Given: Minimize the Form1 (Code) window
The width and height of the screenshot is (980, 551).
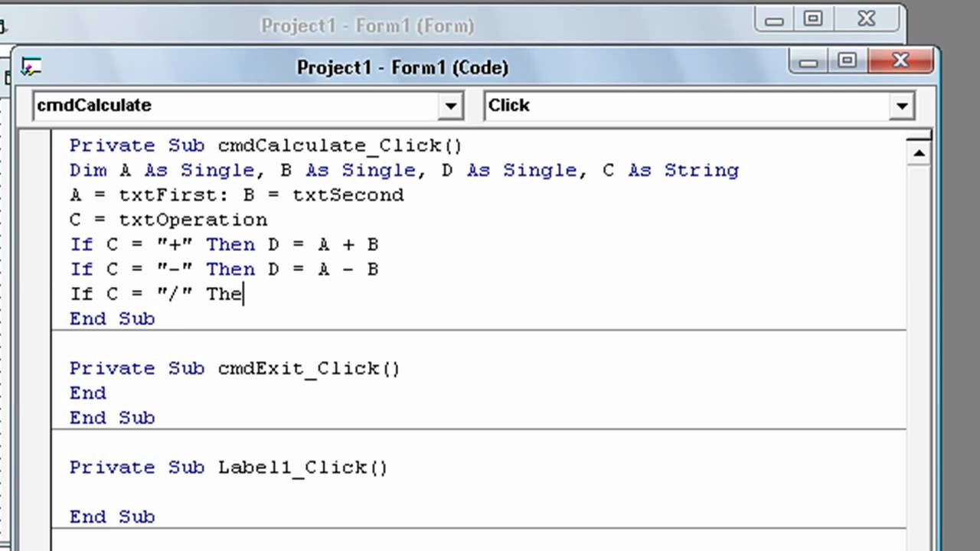Looking at the screenshot, I should coord(808,61).
